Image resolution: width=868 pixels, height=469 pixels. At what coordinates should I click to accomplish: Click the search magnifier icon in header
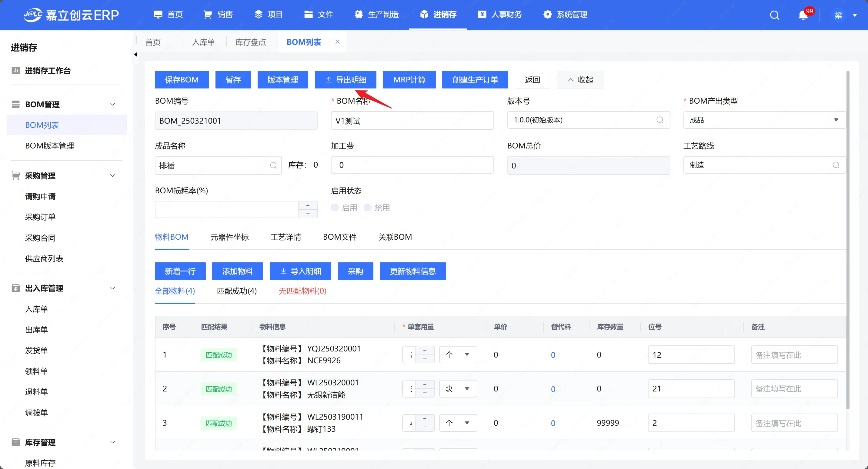[774, 15]
